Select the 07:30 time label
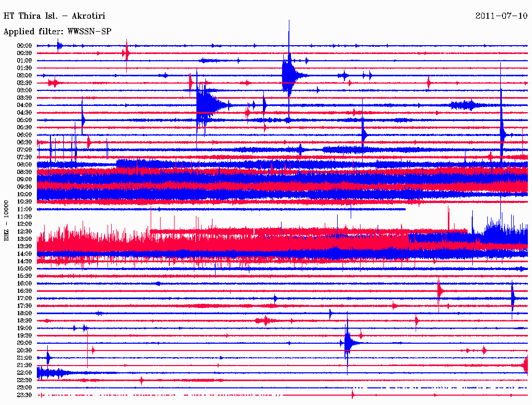 point(24,157)
